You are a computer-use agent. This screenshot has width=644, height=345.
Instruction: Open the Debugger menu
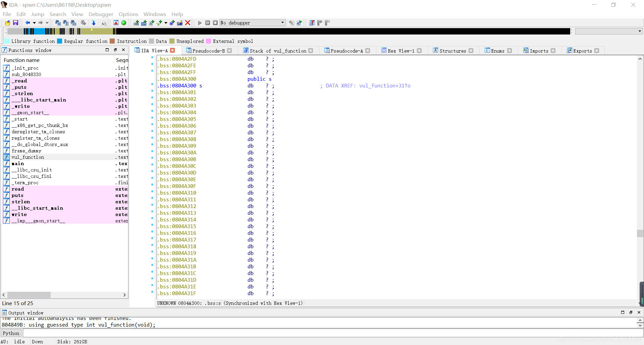click(101, 14)
